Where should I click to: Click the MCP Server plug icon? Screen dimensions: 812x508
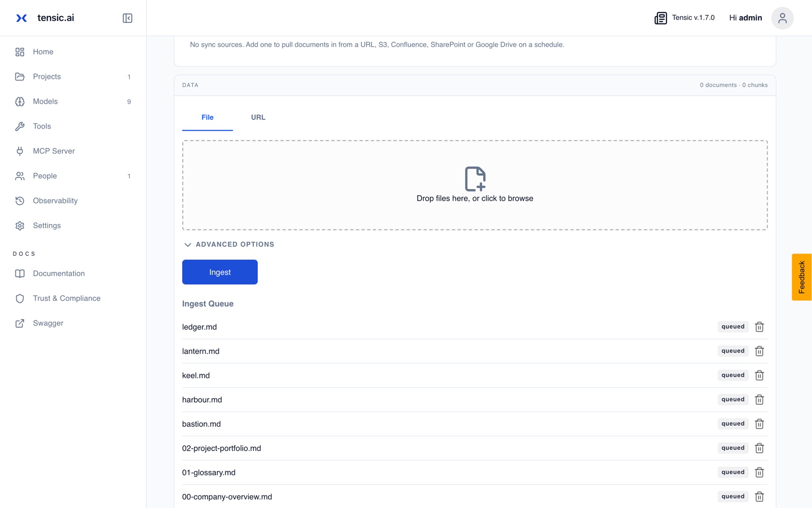(20, 151)
